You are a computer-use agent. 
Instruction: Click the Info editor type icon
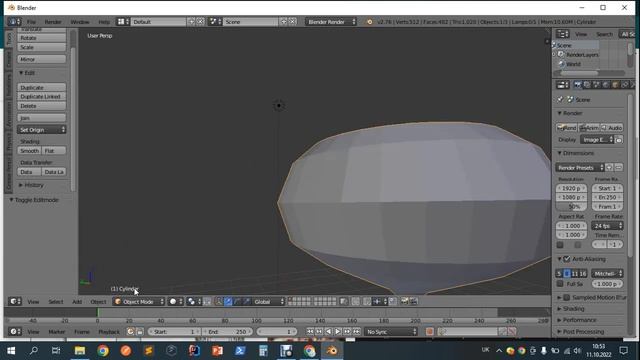pyautogui.click(x=14, y=22)
